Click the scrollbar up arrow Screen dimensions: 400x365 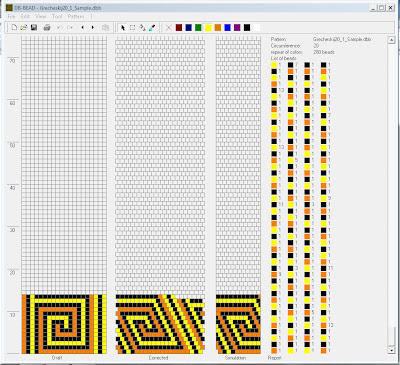(x=391, y=40)
